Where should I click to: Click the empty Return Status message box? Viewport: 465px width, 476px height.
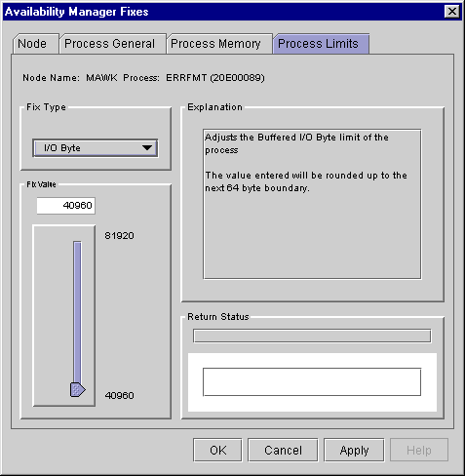pyautogui.click(x=312, y=382)
